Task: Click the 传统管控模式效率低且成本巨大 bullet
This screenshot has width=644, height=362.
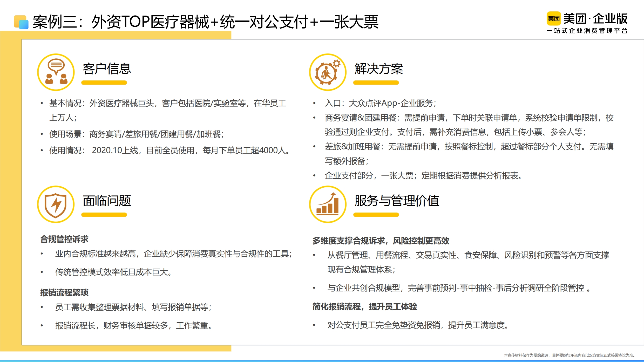Action: (x=114, y=272)
